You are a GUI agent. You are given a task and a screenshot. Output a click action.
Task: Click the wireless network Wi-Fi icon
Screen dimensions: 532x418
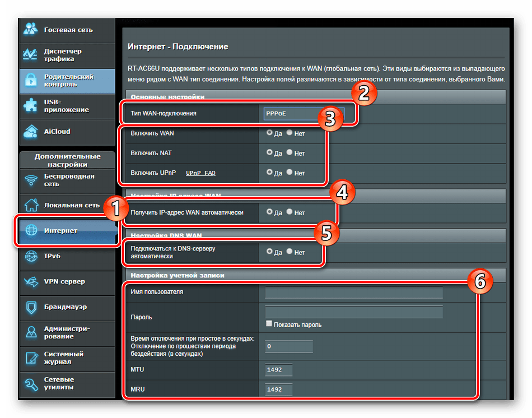coord(31,180)
